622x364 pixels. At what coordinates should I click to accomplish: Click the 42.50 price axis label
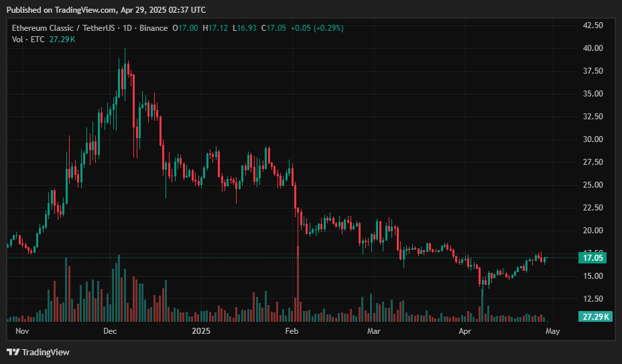click(x=593, y=25)
